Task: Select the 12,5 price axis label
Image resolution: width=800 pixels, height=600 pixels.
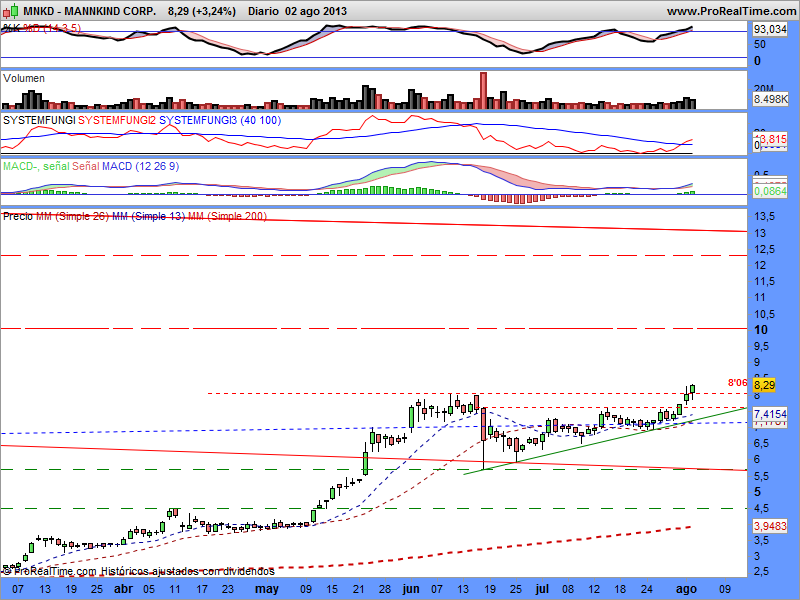Action: [x=764, y=249]
